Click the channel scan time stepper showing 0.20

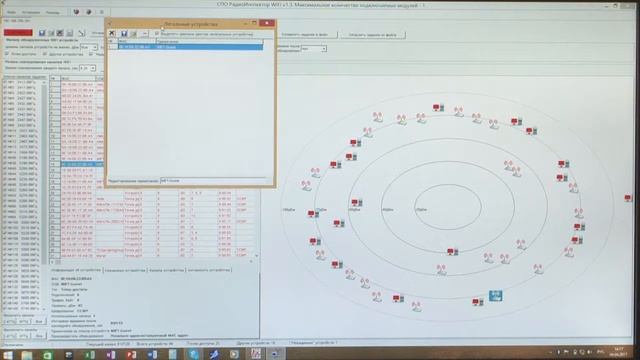coord(87,68)
